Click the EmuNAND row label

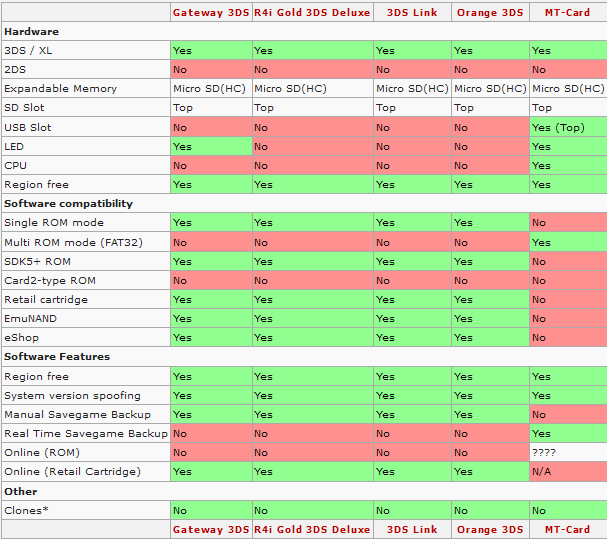pos(31,318)
